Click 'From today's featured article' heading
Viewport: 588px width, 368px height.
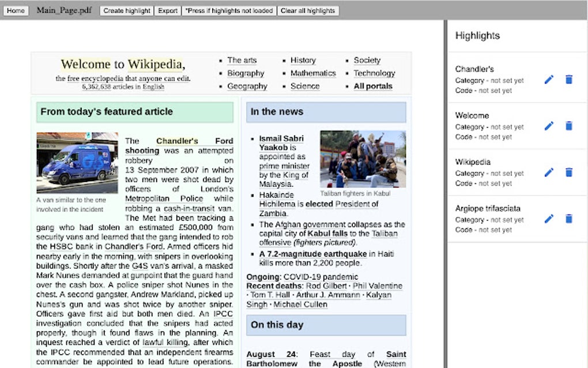click(x=107, y=111)
